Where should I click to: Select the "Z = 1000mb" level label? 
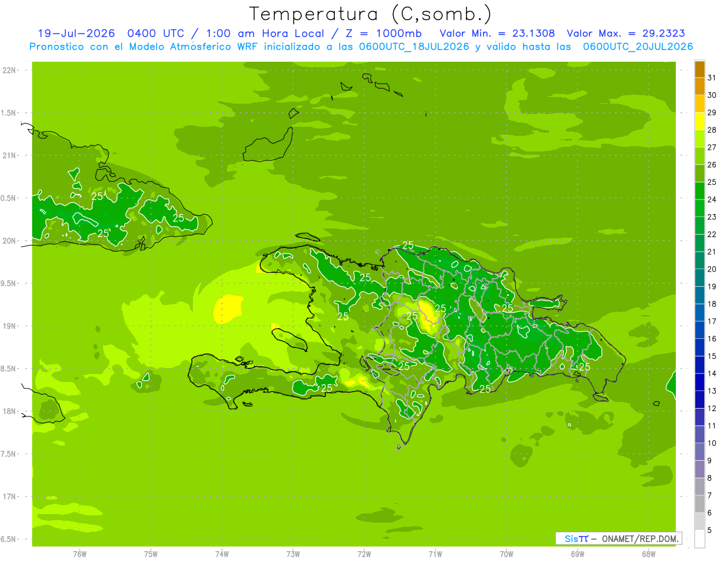[x=383, y=33]
